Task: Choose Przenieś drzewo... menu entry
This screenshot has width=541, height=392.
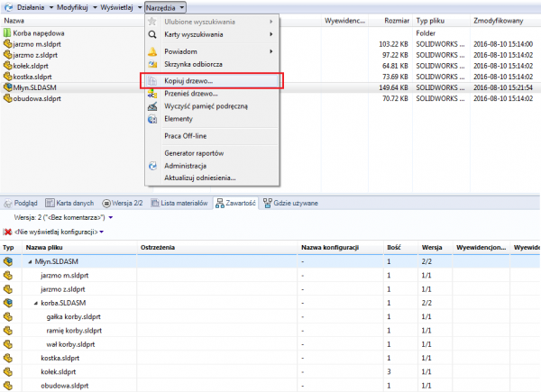Action: [x=191, y=94]
